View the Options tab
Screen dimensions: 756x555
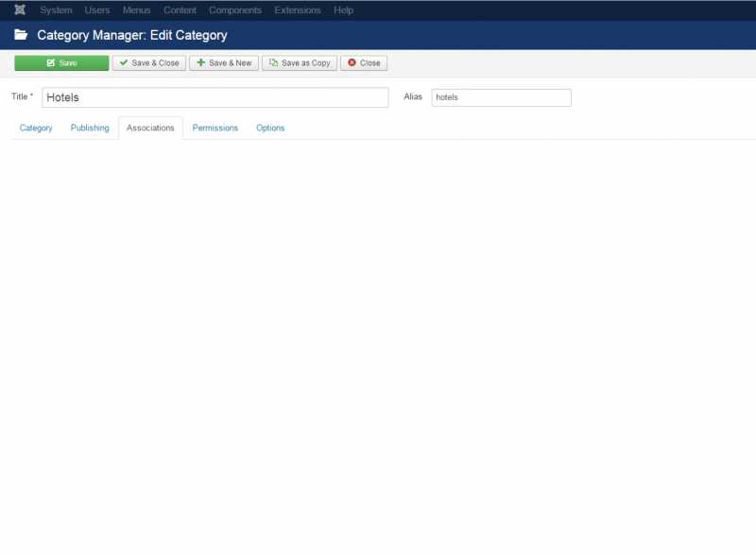pos(270,128)
